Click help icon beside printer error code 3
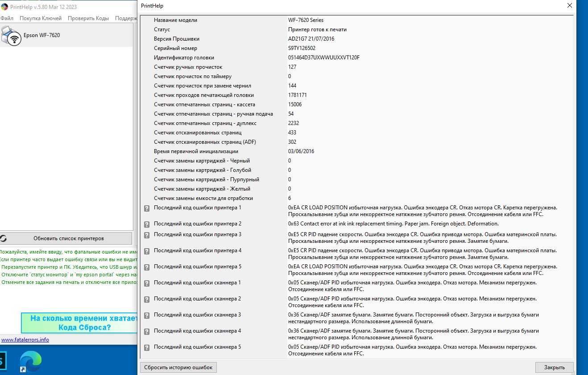The height and width of the screenshot is (375, 588). click(146, 235)
